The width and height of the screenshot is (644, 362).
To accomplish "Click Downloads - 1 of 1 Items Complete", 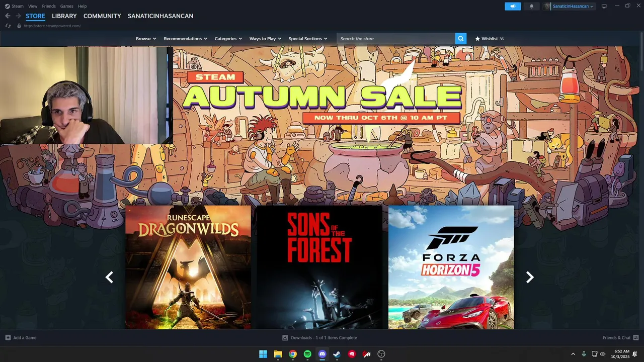I will pyautogui.click(x=324, y=338).
